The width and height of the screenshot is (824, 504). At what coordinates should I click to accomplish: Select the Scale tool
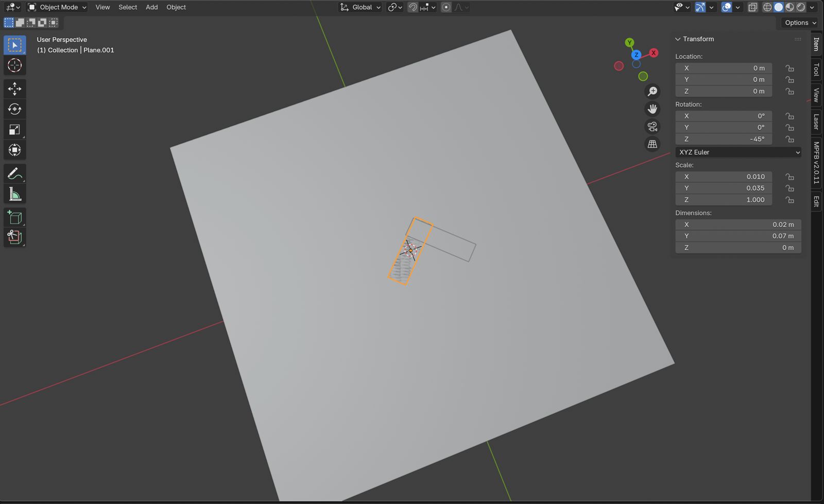coord(14,130)
